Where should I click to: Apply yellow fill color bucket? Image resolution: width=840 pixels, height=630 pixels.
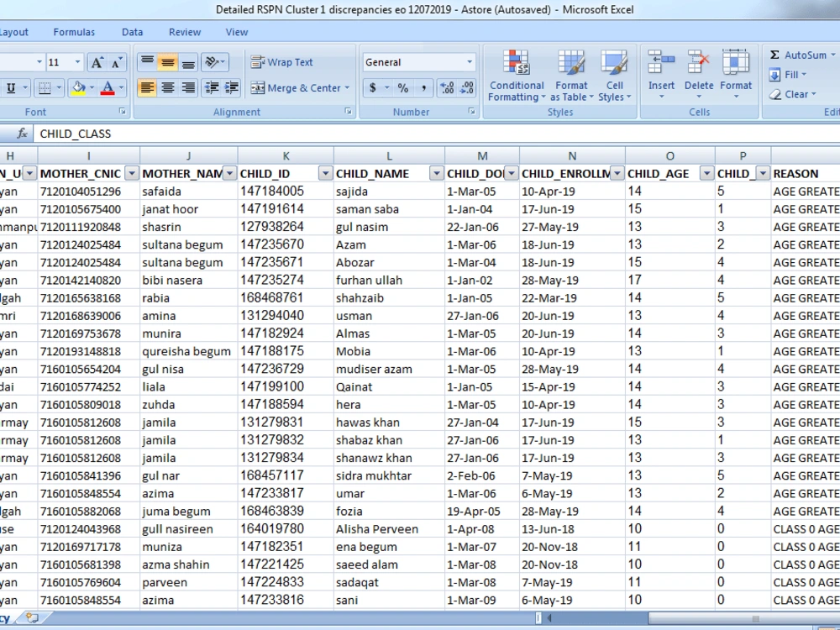pos(78,88)
